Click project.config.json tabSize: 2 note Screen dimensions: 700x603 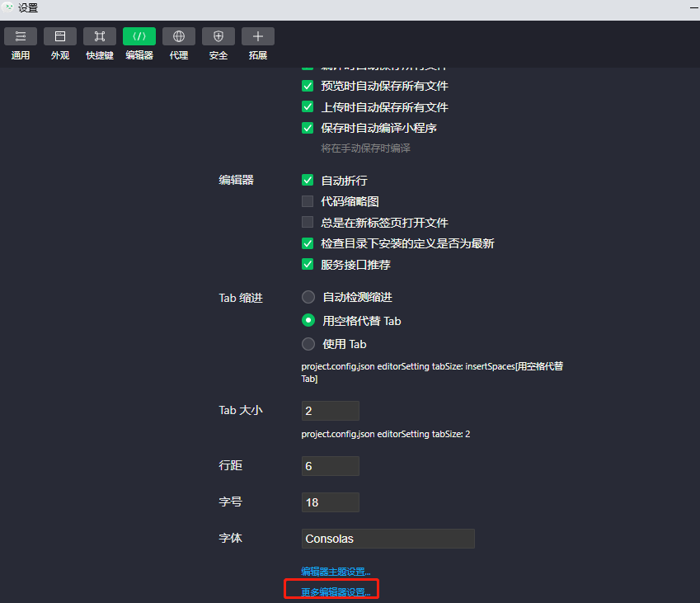point(386,434)
